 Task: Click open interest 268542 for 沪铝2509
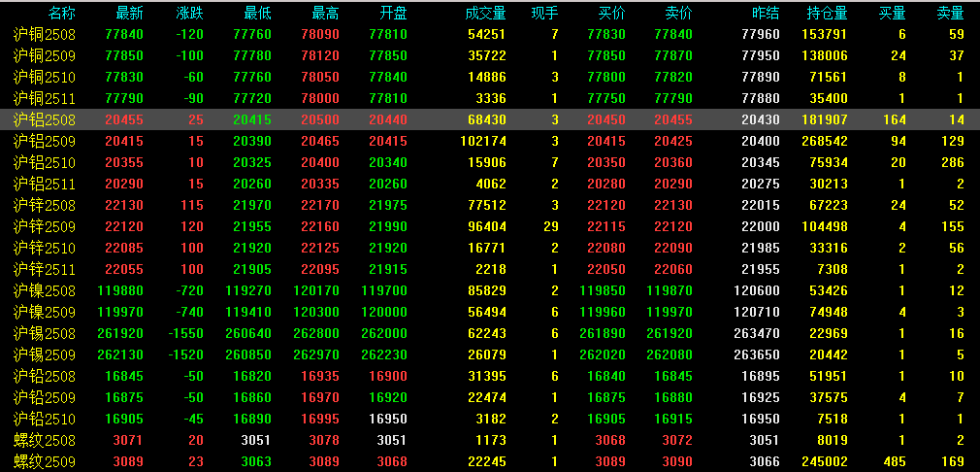pyautogui.click(x=825, y=141)
